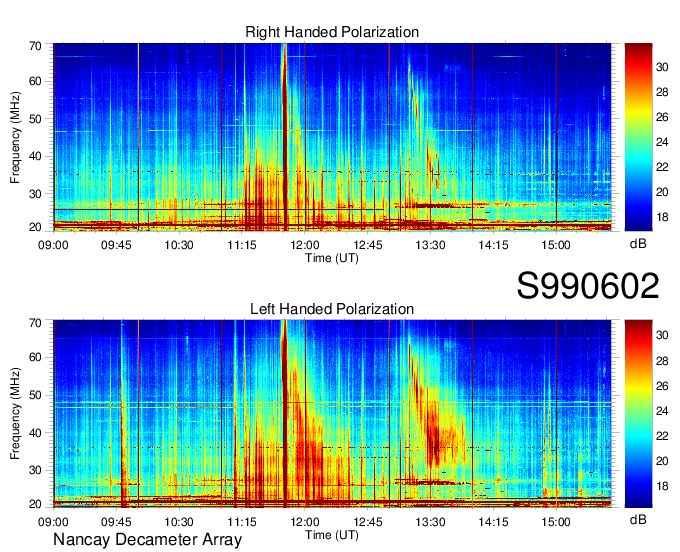Viewport: 680px width, 552px height.
Task: Click 18 dB value on Left Handed colorbar
Action: point(662,486)
